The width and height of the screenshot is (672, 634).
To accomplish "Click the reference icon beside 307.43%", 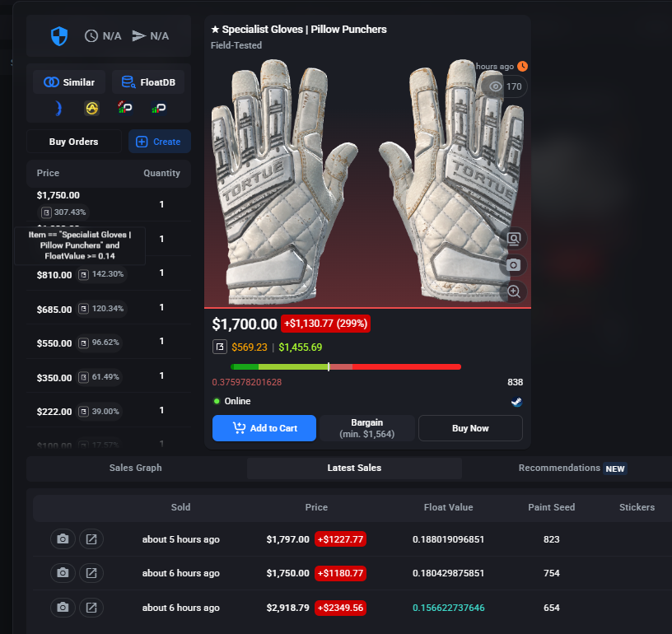I will [x=46, y=212].
